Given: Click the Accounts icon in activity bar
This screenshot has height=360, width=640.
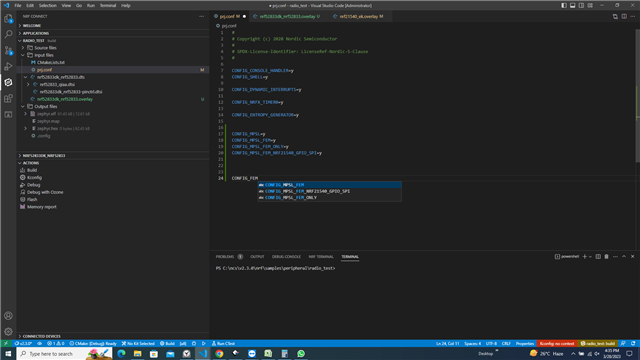Looking at the screenshot, I should click(x=8, y=316).
